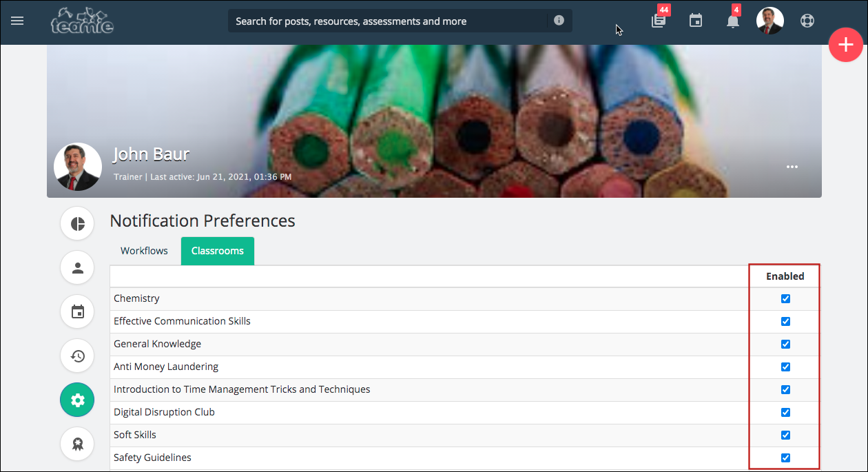
Task: Click the John Baur name on banner
Action: (x=151, y=154)
